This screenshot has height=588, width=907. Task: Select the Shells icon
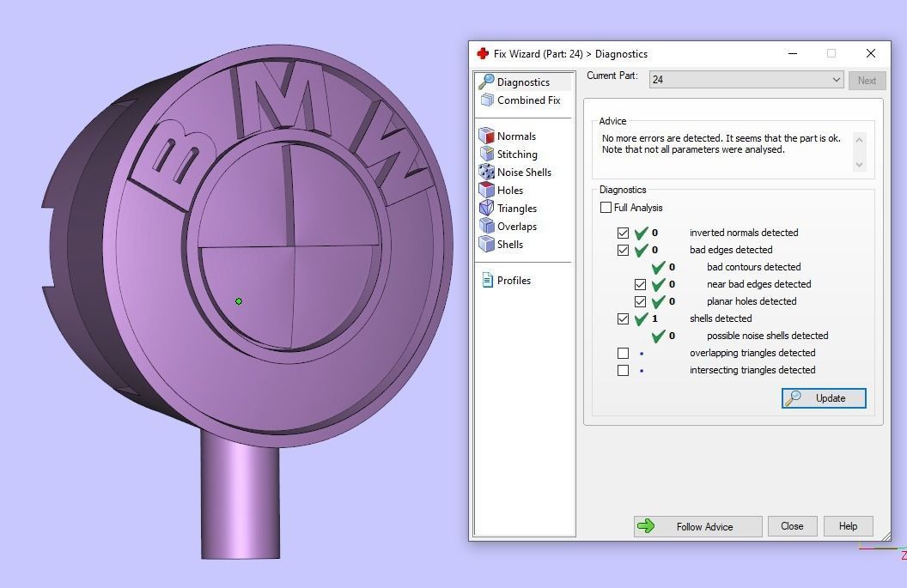coord(486,244)
